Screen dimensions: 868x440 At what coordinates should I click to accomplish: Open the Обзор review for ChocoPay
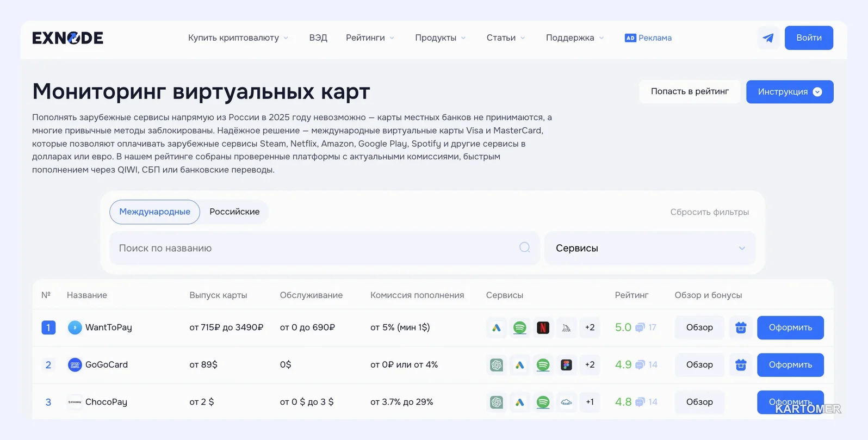699,402
